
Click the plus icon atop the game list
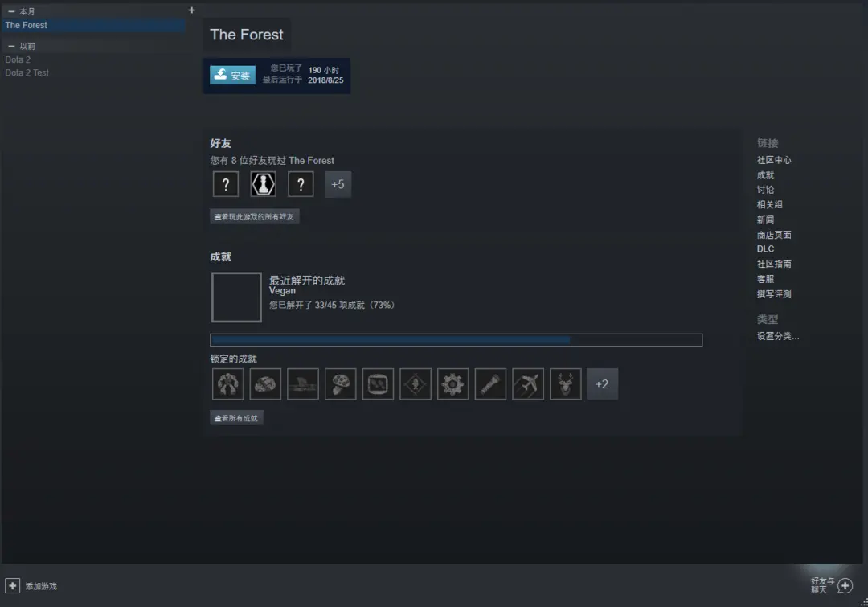[191, 10]
